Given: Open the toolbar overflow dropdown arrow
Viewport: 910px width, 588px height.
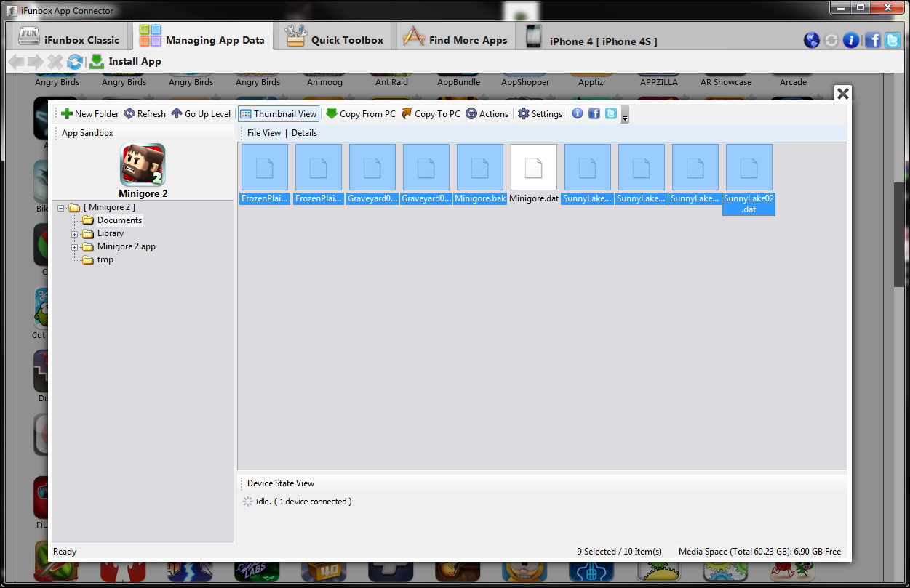Looking at the screenshot, I should click(625, 115).
